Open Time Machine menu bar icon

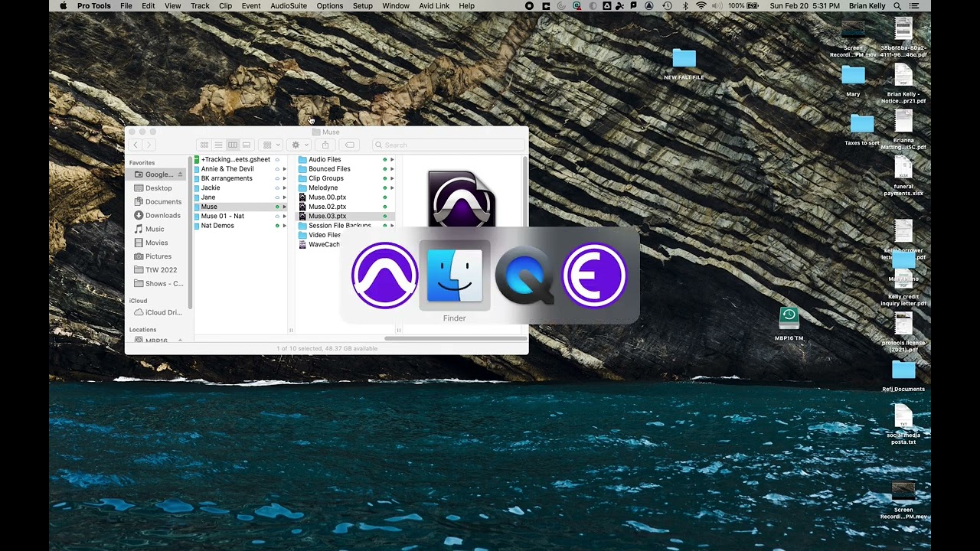(667, 5)
